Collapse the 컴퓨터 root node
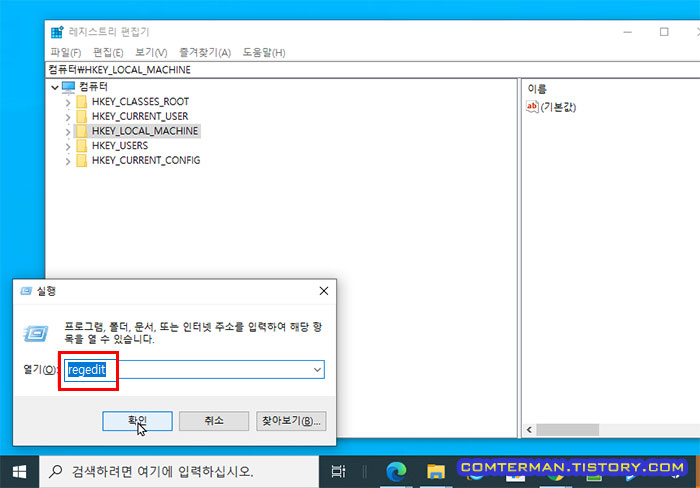Screen dimensions: 700x488 coord(54,87)
